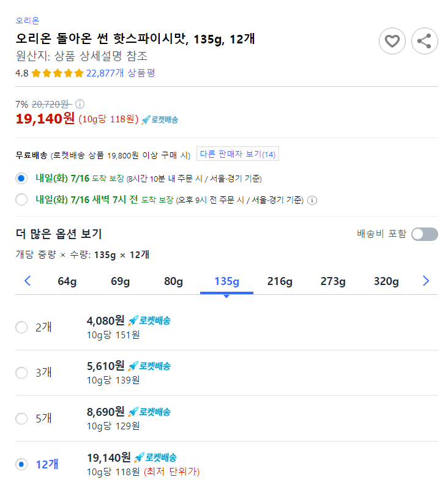This screenshot has width=448, height=496.
Task: Choose the 5개 quantity radio option
Action: point(21,418)
